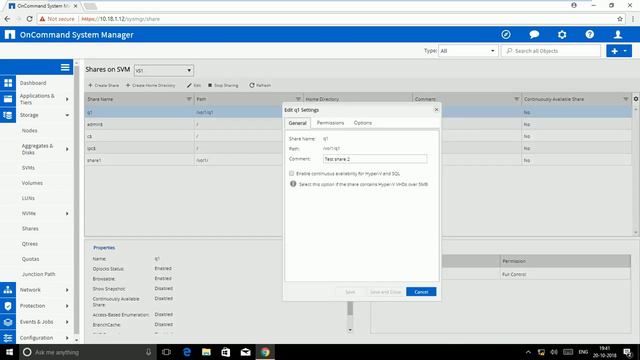Launch Edge browser from taskbar

tap(187, 352)
